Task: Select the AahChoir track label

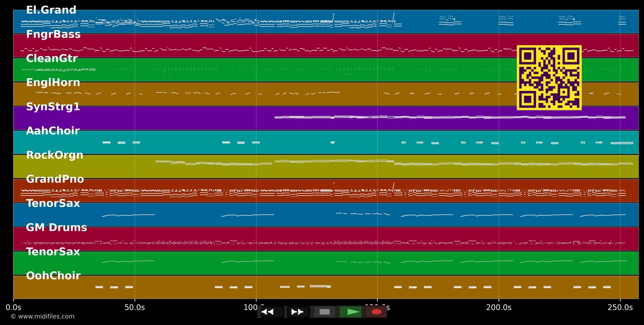Action: click(53, 131)
